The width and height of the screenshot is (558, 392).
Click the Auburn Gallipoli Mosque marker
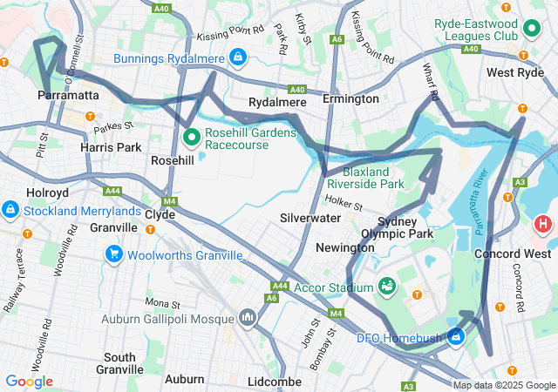point(248,317)
